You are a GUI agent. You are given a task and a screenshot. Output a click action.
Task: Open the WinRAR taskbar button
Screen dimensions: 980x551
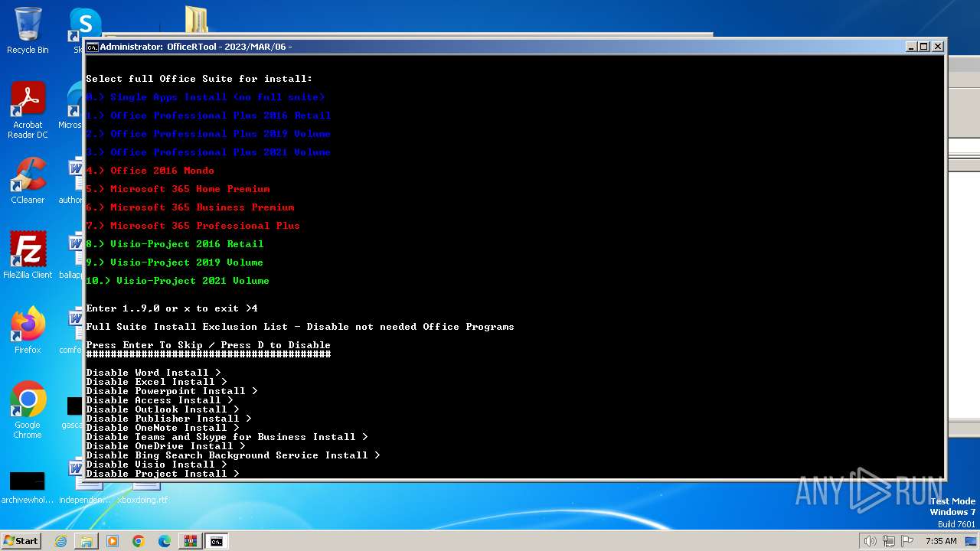tap(191, 541)
